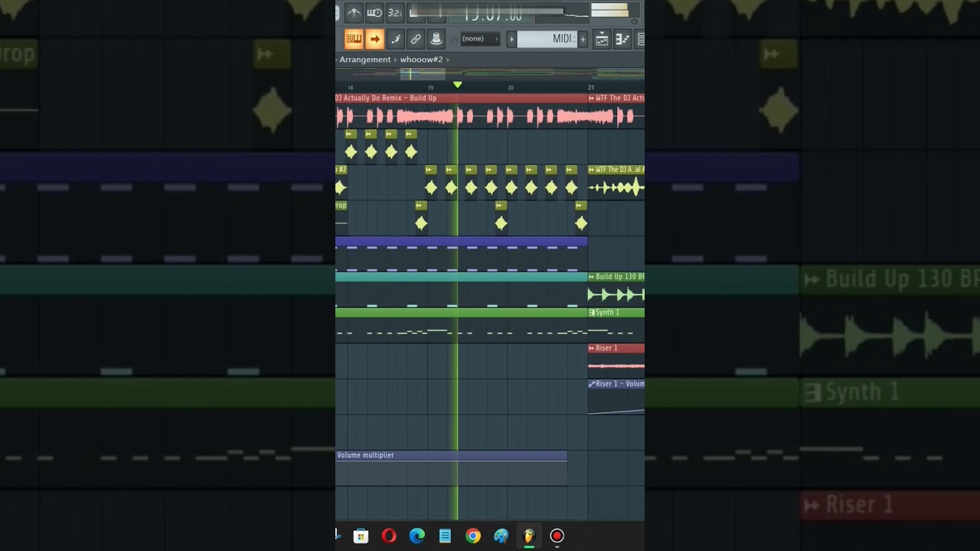Click arrow left of MIDI pattern selector
980x551 pixels.
[511, 39]
